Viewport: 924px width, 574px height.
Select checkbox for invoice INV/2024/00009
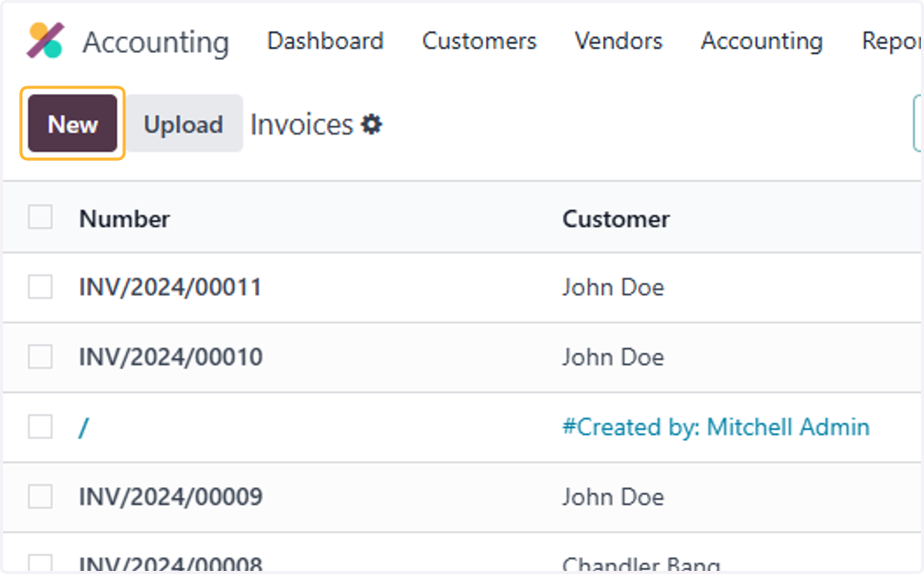click(x=40, y=497)
